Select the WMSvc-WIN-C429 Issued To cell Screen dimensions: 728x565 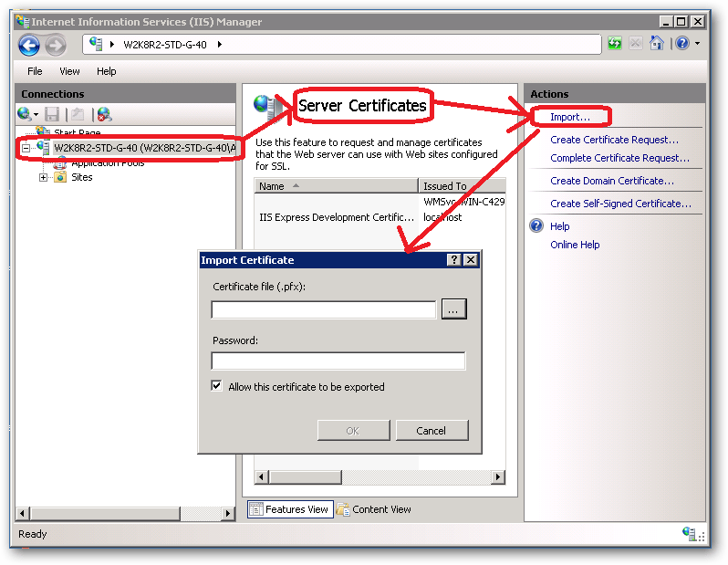[x=463, y=202]
